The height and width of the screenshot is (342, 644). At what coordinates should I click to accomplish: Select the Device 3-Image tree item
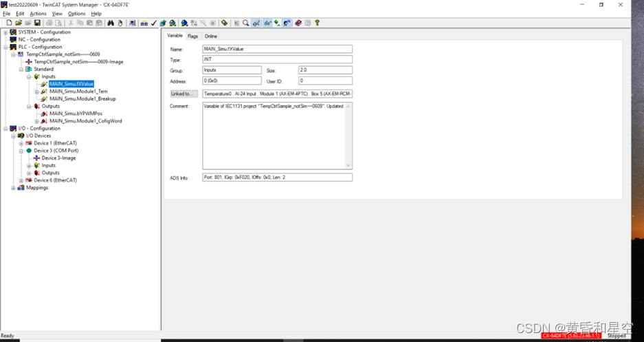(58, 158)
